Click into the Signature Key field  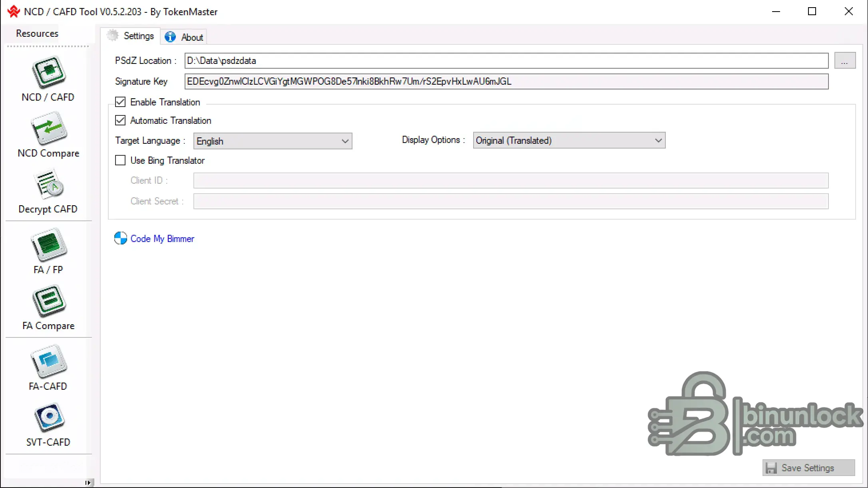coord(506,81)
